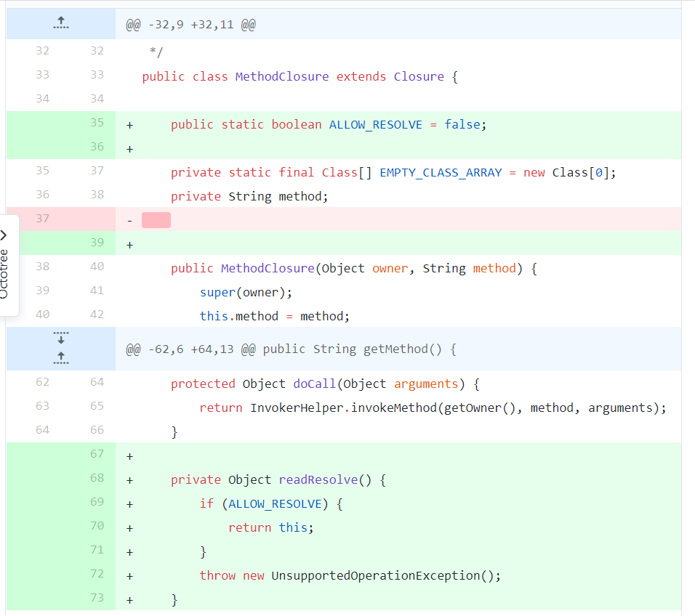Click 'private String method;' line

[249, 197]
